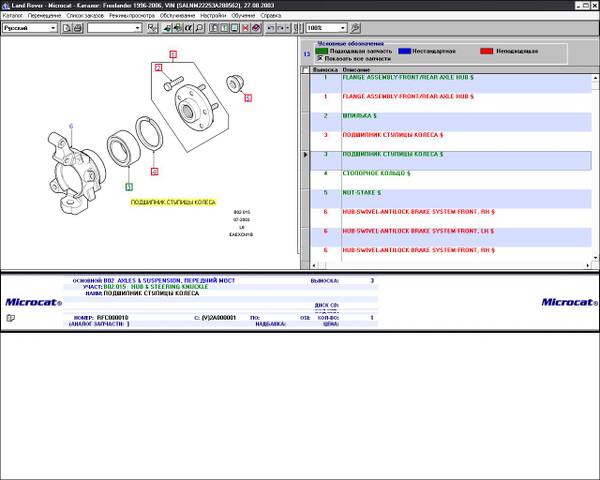Click the horizontal scroll right arrow
This screenshot has width=600, height=480.
coord(587,265)
